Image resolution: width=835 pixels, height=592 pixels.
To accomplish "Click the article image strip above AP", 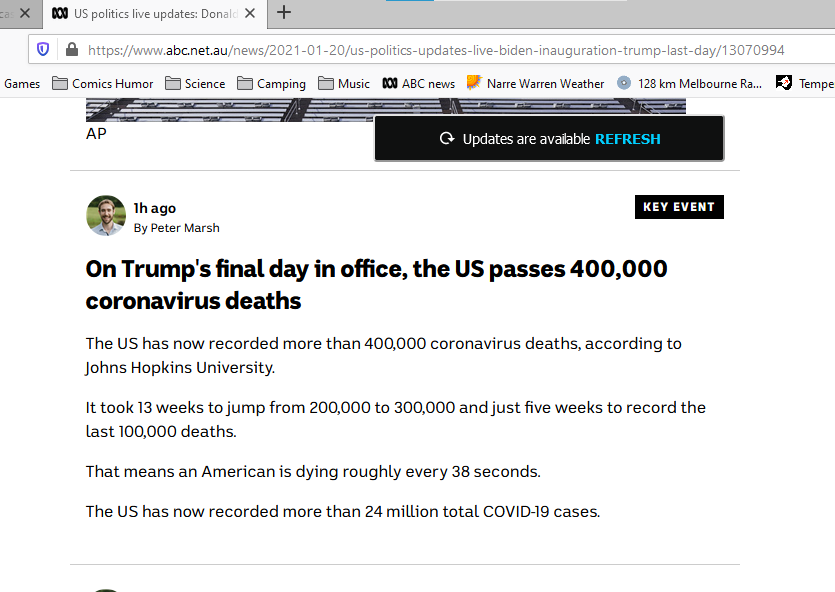I will pos(386,110).
